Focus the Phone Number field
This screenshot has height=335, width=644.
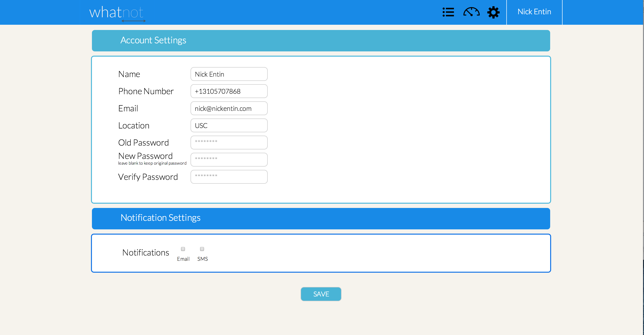click(229, 91)
